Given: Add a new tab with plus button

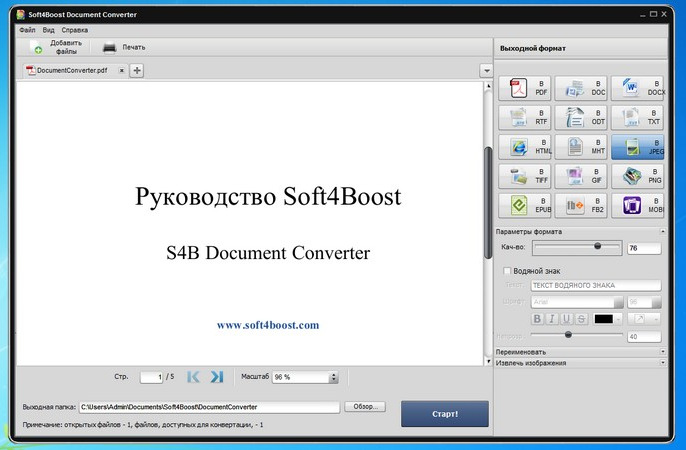Looking at the screenshot, I should pyautogui.click(x=137, y=70).
